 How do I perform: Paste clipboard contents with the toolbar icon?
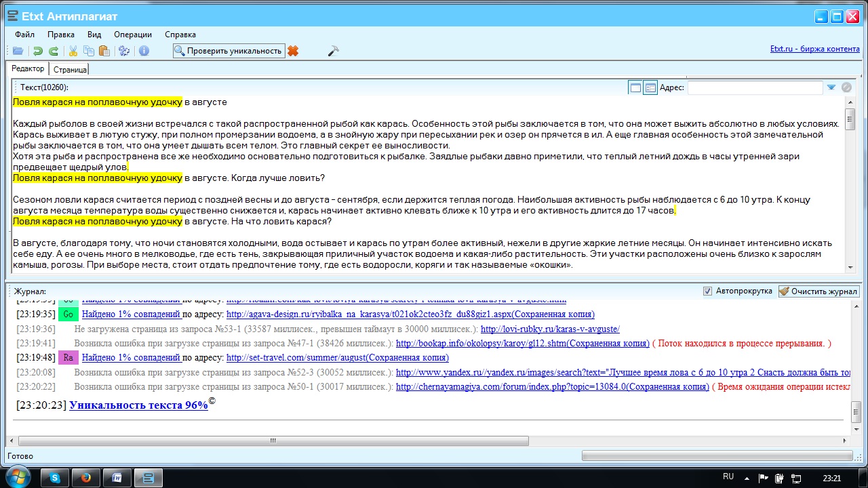(x=104, y=51)
